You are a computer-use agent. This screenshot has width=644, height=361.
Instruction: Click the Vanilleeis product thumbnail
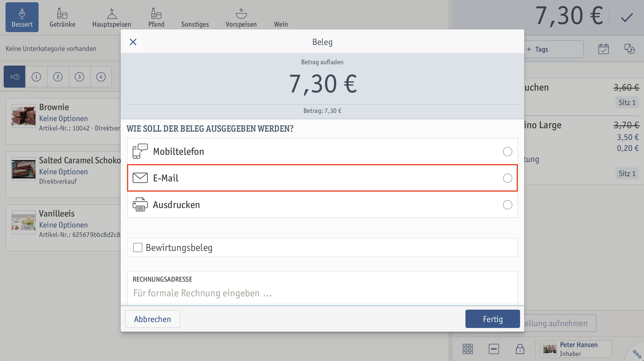23,222
